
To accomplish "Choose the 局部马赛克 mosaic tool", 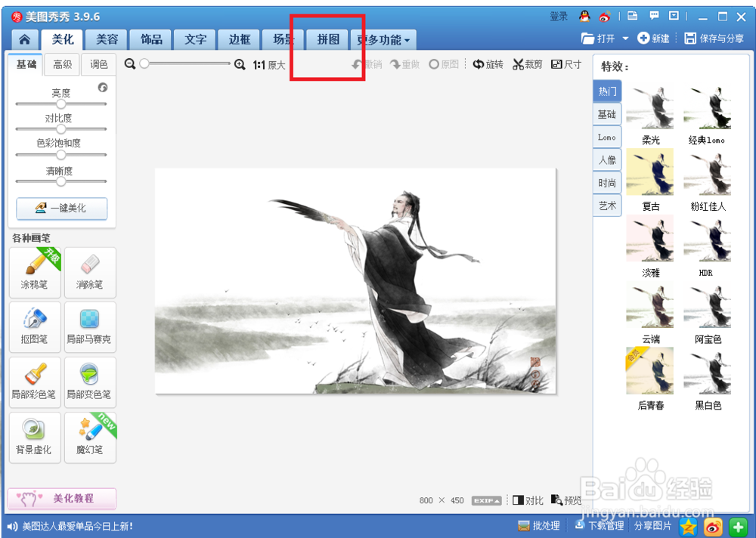I will pyautogui.click(x=90, y=327).
